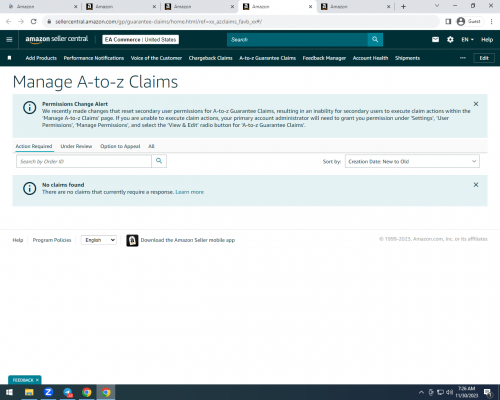
Task: Close the fifth Amazon browser tab
Action: pyautogui.click(x=388, y=7)
